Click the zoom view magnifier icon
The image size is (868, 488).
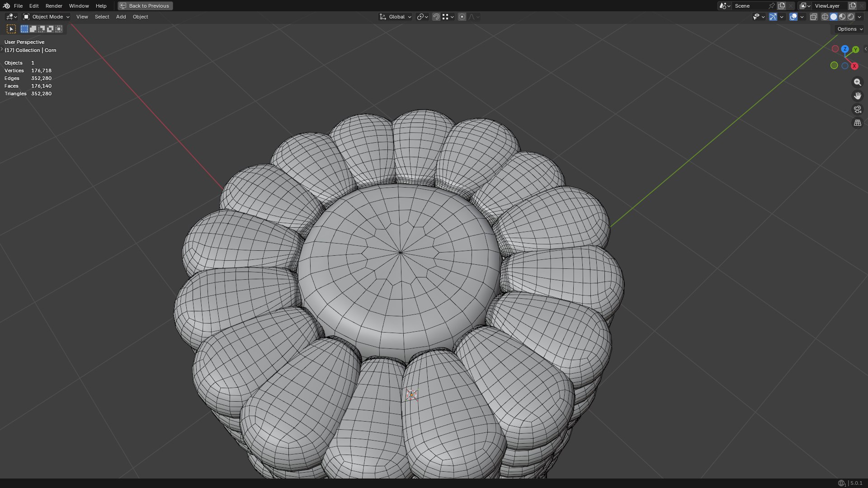coord(857,82)
